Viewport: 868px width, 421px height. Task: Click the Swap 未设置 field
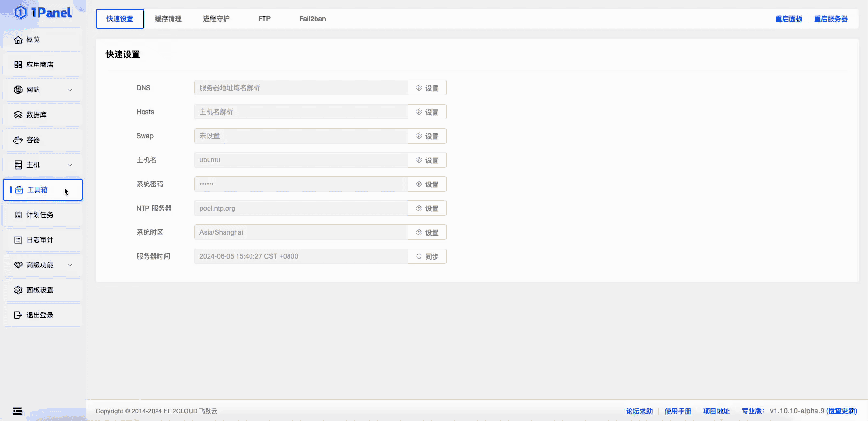[301, 136]
